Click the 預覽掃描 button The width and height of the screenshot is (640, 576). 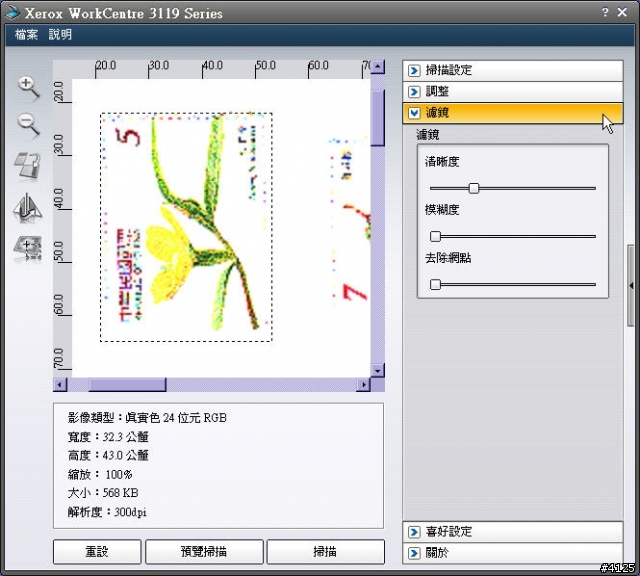coord(204,552)
